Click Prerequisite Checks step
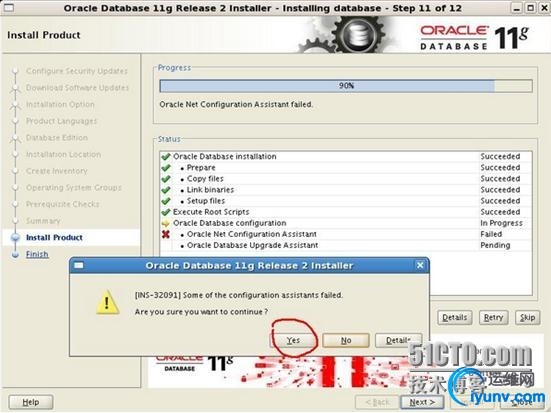Image resolution: width=551 pixels, height=413 pixels. click(63, 204)
